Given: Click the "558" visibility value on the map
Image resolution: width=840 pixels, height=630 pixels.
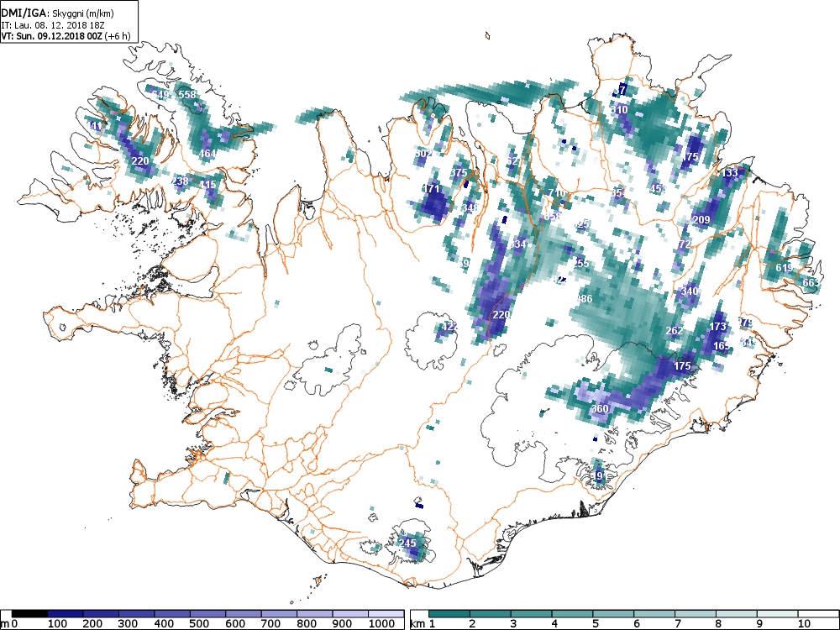Looking at the screenshot, I should tap(187, 95).
